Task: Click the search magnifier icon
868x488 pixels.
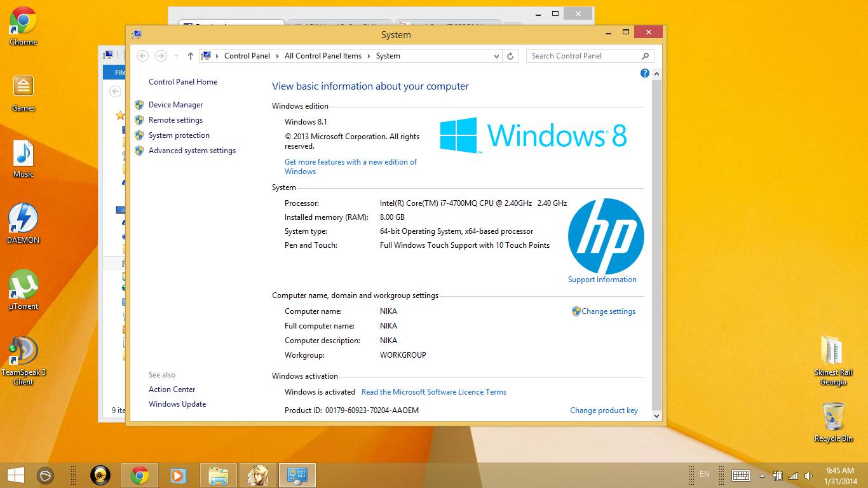Action: [x=645, y=56]
